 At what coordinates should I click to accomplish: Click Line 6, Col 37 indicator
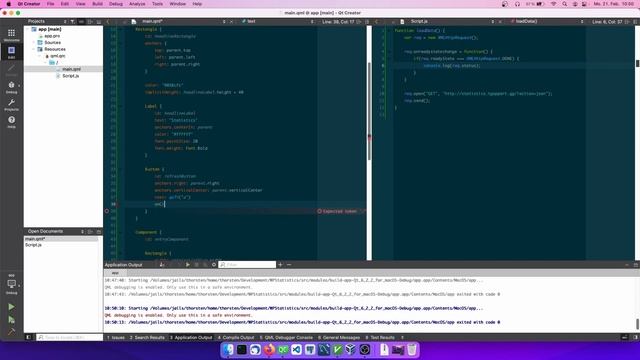click(x=607, y=22)
